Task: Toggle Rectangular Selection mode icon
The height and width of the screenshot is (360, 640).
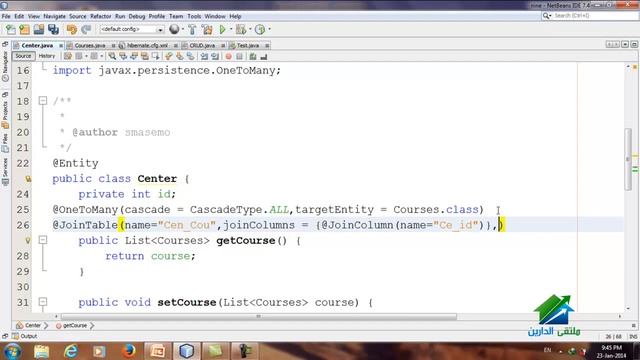Action: [x=156, y=56]
